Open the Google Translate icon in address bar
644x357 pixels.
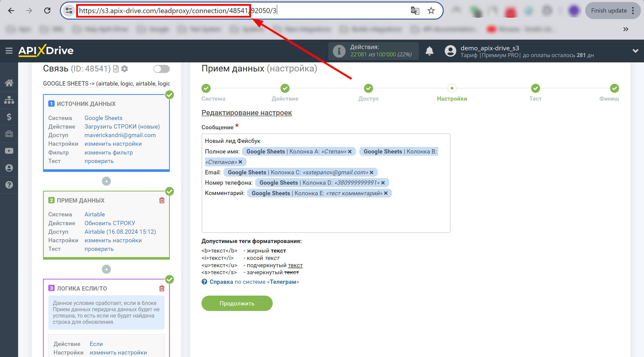tap(415, 11)
